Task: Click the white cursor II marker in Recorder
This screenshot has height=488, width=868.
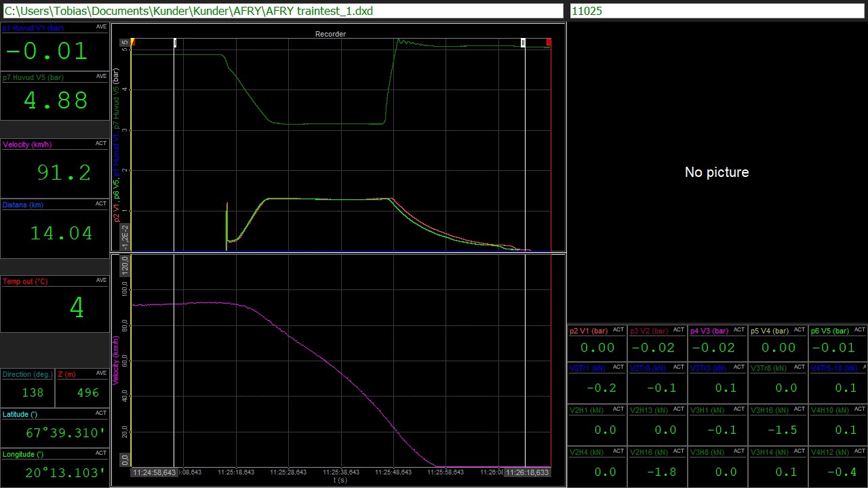Action: coord(523,43)
